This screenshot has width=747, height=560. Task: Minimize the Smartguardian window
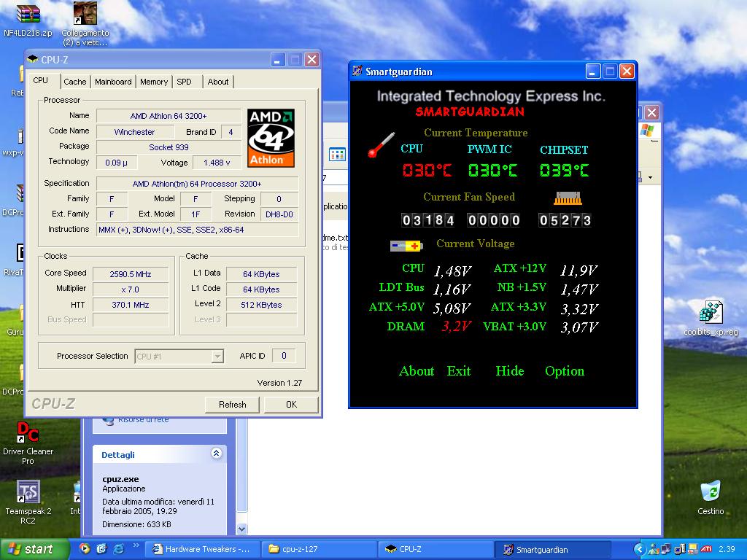(592, 71)
